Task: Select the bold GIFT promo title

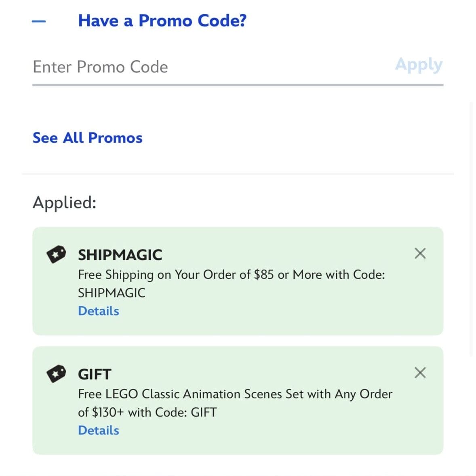Action: pos(94,374)
